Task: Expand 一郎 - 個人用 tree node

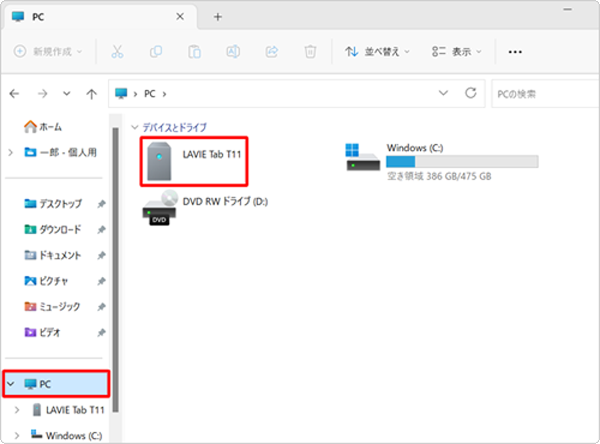Action: [x=11, y=152]
